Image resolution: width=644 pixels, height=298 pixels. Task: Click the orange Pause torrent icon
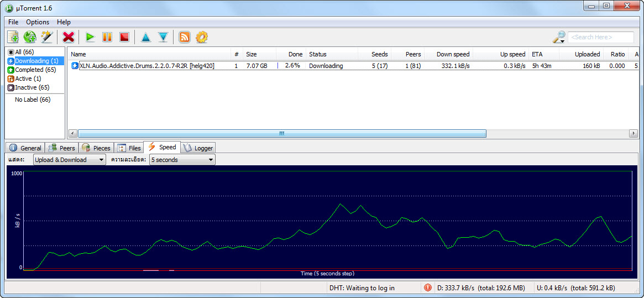point(107,38)
